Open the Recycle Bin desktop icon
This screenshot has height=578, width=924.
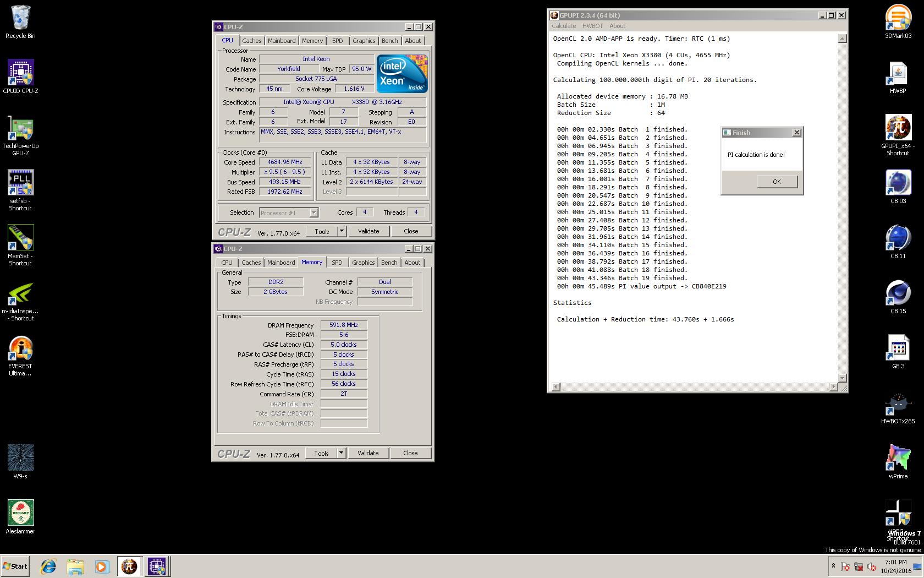(20, 22)
